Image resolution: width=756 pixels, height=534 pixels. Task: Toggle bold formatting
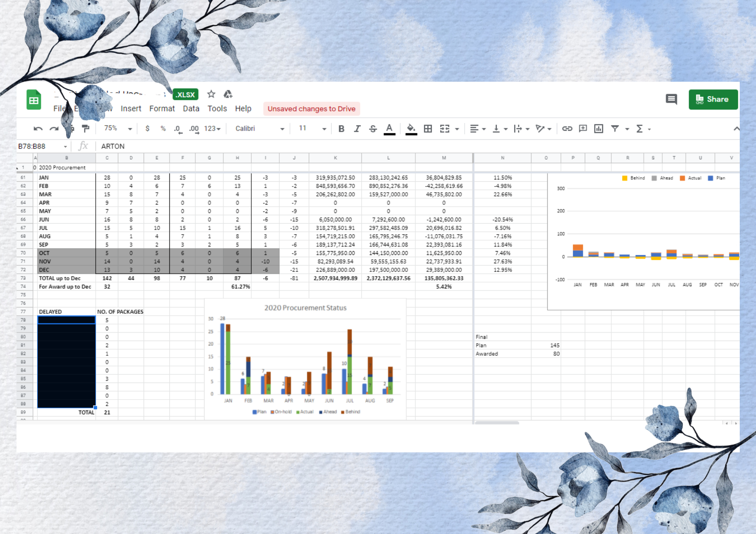coord(341,129)
